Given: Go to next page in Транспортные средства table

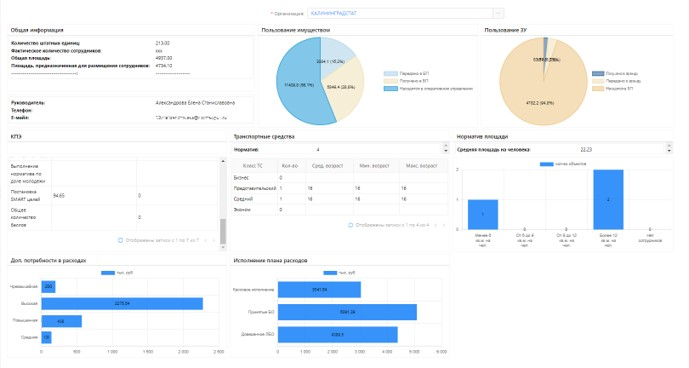Looking at the screenshot, I should [444, 225].
